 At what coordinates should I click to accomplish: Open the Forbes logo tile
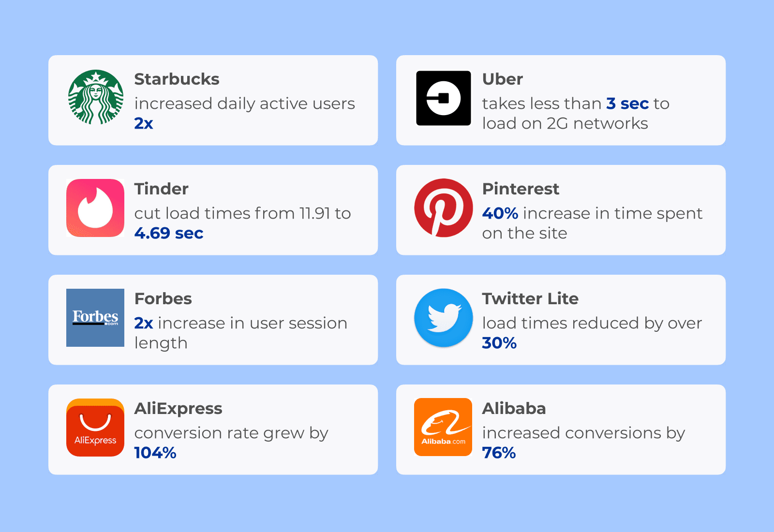click(x=95, y=318)
